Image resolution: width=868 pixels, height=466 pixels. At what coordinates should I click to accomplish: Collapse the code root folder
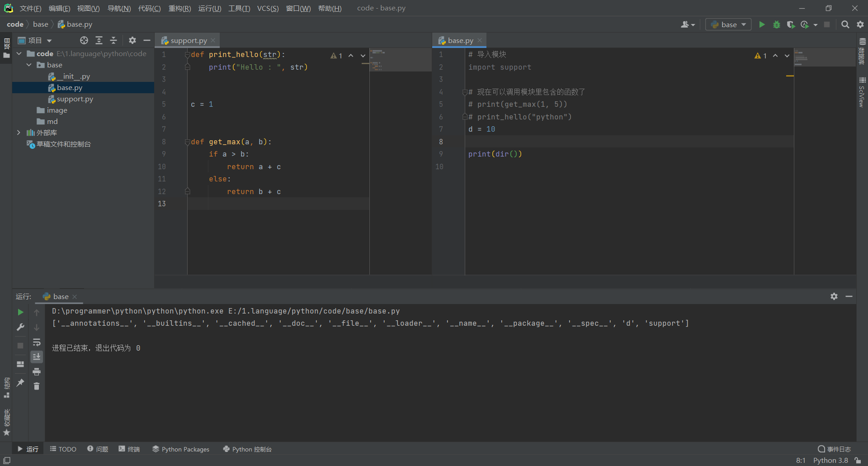click(x=19, y=53)
